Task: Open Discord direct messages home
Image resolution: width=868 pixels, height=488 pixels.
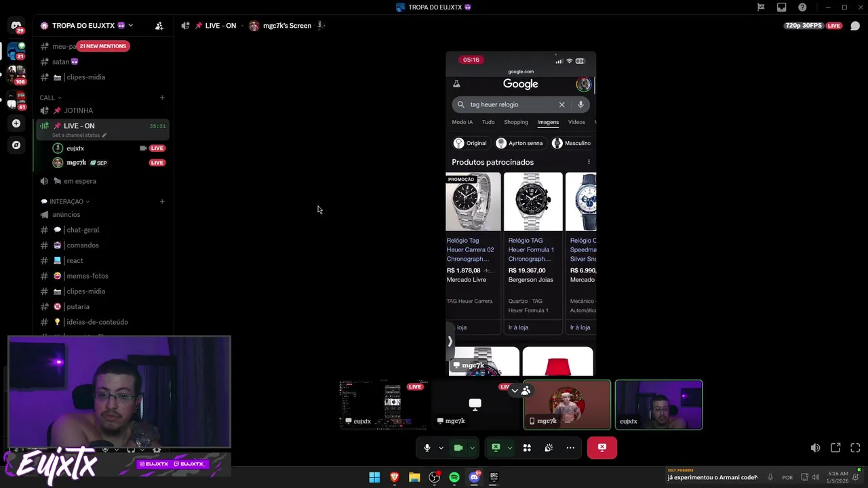Action: tap(16, 26)
